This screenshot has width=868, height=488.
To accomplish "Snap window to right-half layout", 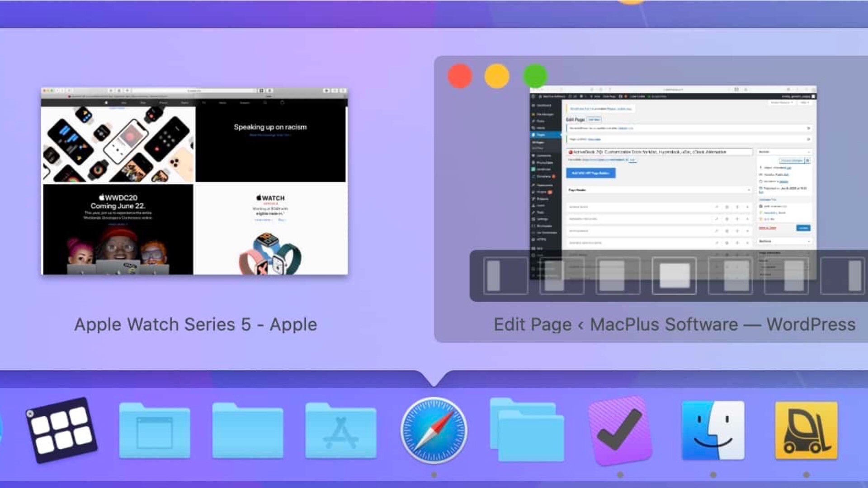I will tap(786, 276).
